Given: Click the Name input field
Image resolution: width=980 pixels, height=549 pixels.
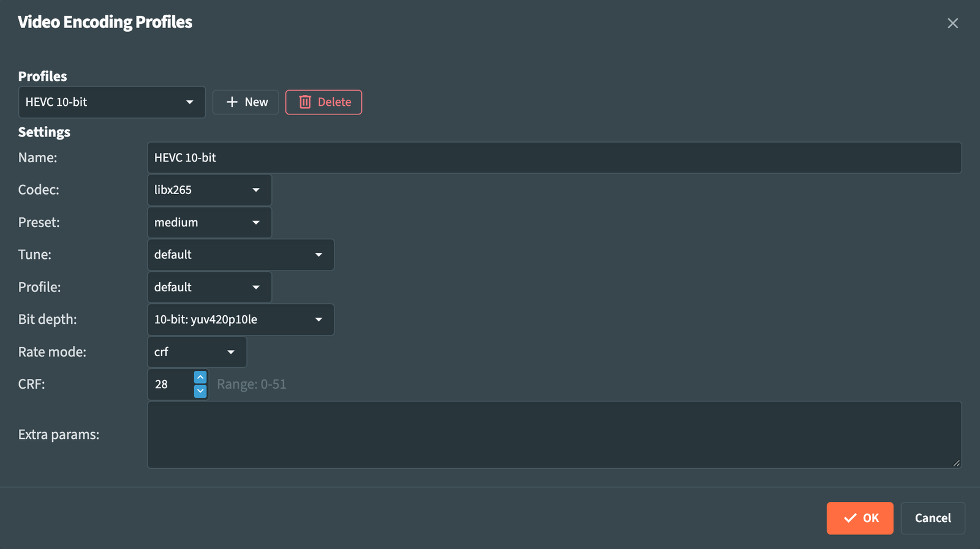Looking at the screenshot, I should tap(554, 158).
